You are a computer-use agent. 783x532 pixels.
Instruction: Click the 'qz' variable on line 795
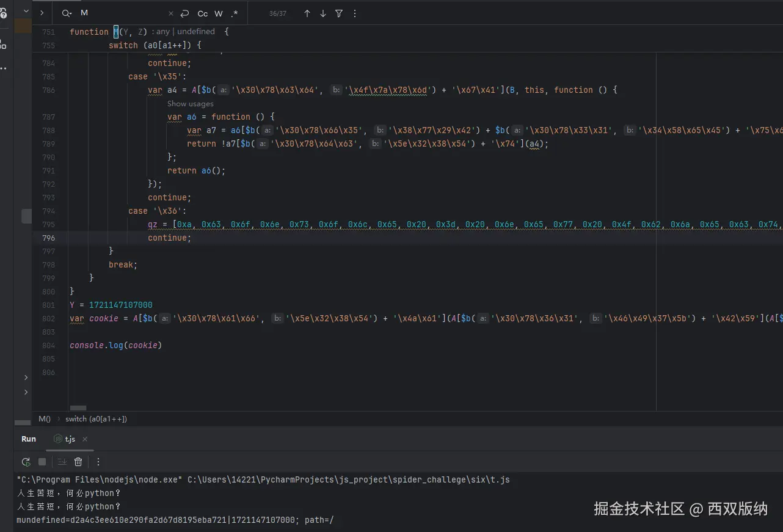click(153, 225)
